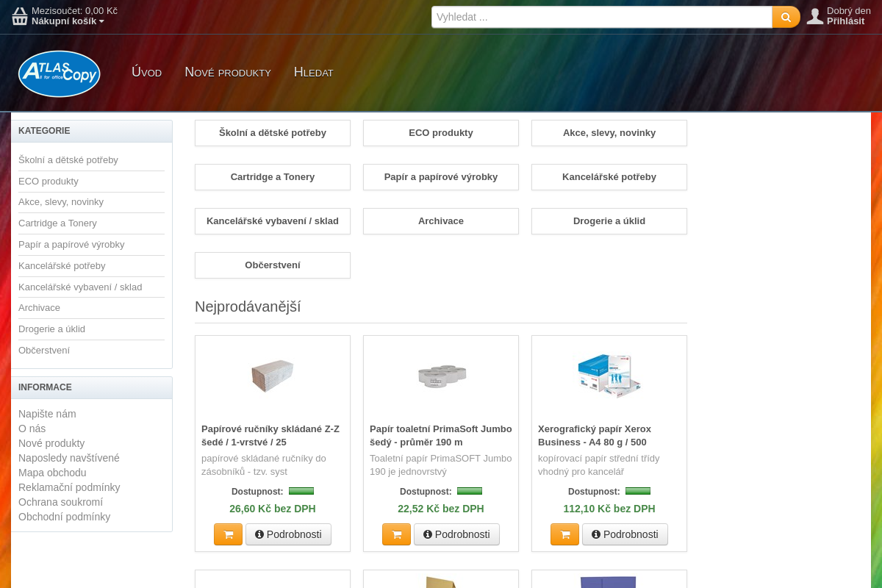This screenshot has height=588, width=882.
Task: Open Xerografický papír Xerox Business title
Action: pos(595,435)
